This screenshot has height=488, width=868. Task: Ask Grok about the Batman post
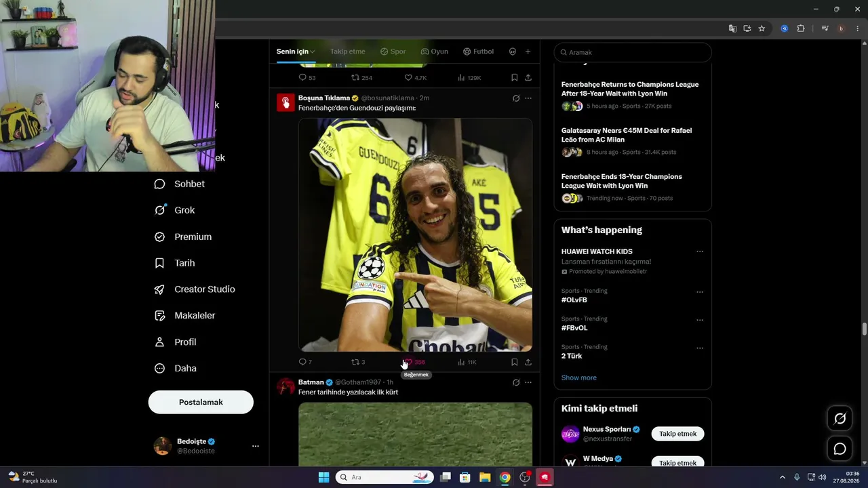pyautogui.click(x=516, y=382)
